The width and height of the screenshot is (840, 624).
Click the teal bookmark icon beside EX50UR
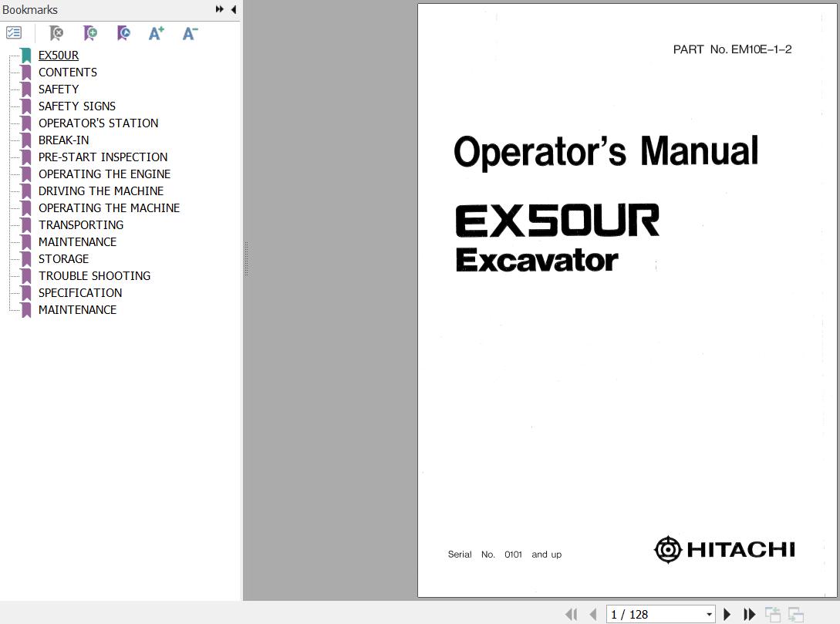26,56
